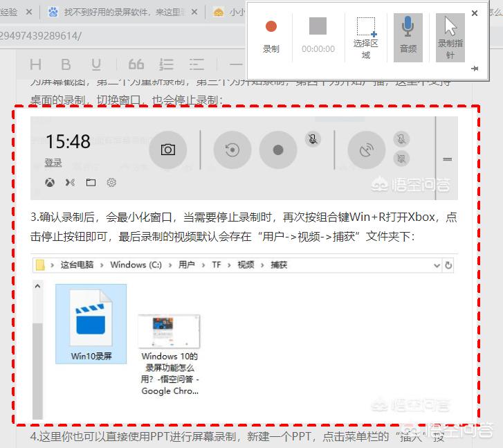This screenshot has height=448, width=503.
Task: Click the file list scrollbar thumb
Action: pos(37,371)
